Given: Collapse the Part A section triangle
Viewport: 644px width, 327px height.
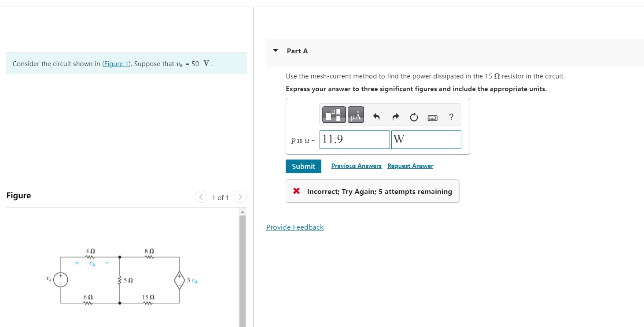Looking at the screenshot, I should click(x=275, y=50).
